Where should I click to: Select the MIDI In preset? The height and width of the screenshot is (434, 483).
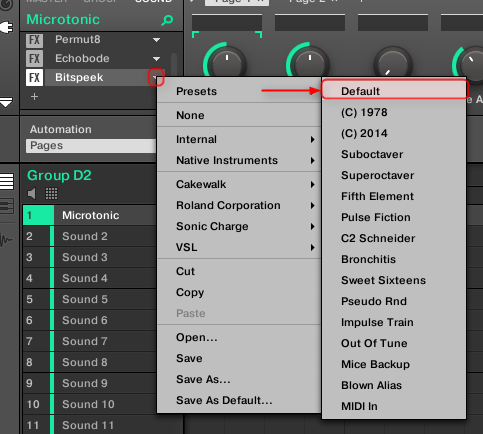(x=394, y=406)
